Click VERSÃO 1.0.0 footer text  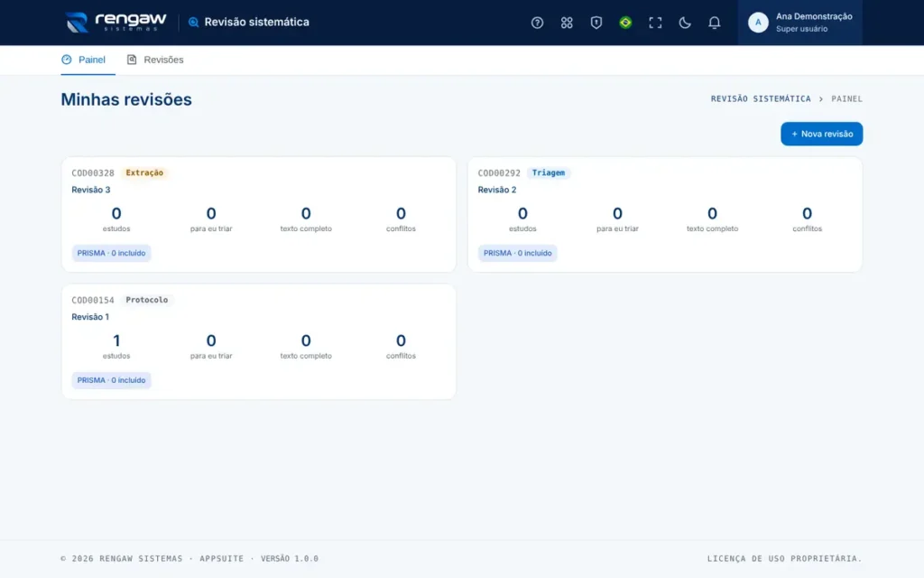(x=290, y=558)
